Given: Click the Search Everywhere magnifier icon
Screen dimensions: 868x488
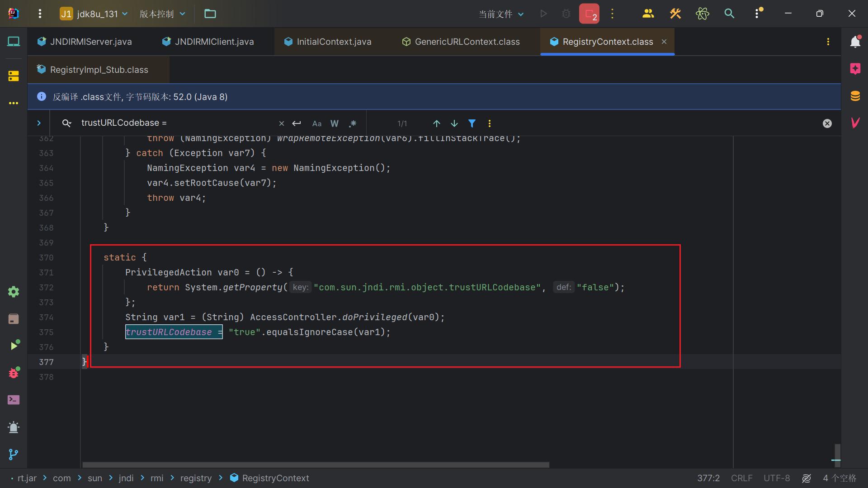Looking at the screenshot, I should click(x=729, y=14).
